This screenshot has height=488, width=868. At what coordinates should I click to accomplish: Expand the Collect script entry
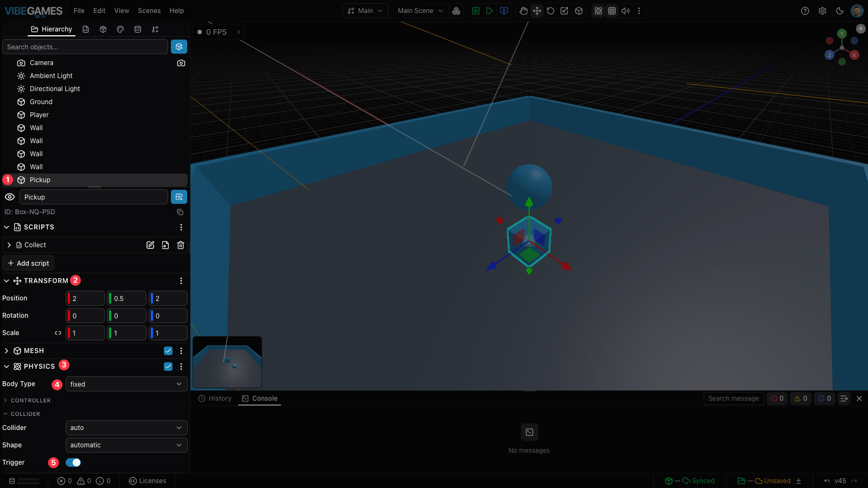[x=9, y=245]
